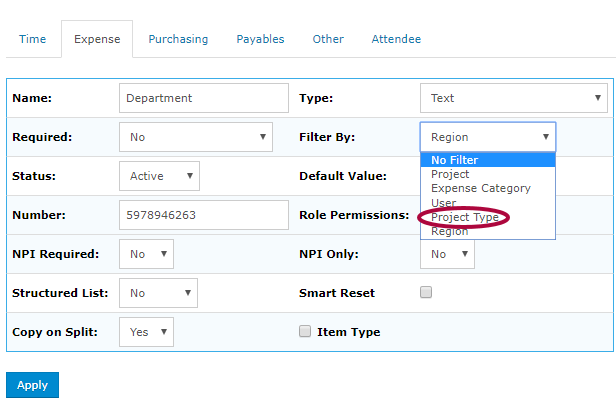Open the Structured List dropdown
The image size is (616, 409).
pyautogui.click(x=158, y=293)
